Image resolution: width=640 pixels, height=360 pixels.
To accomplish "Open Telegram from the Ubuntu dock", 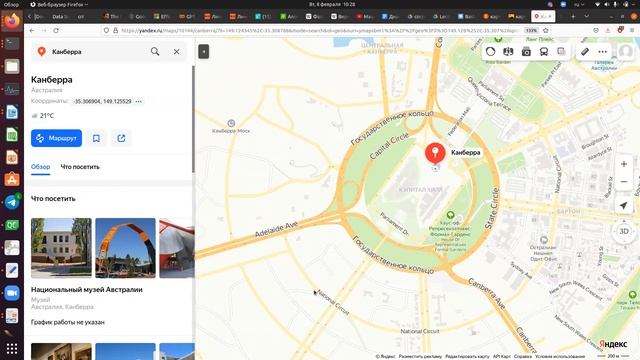I will (12, 202).
